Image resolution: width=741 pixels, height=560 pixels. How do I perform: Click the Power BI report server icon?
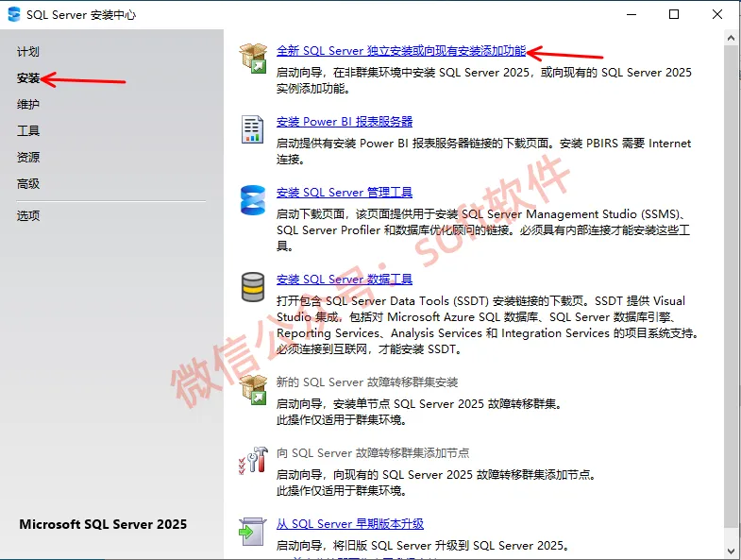[252, 129]
